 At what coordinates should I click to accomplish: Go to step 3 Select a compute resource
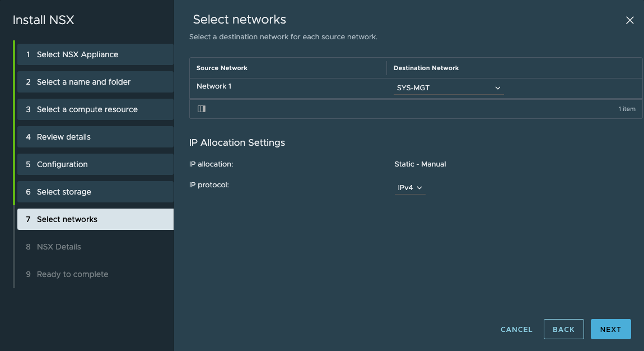tap(95, 109)
